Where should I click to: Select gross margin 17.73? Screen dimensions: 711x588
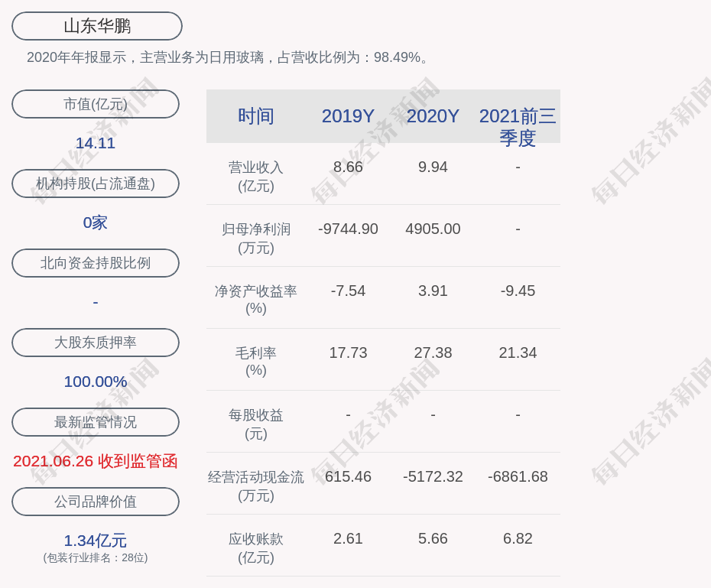pos(348,352)
